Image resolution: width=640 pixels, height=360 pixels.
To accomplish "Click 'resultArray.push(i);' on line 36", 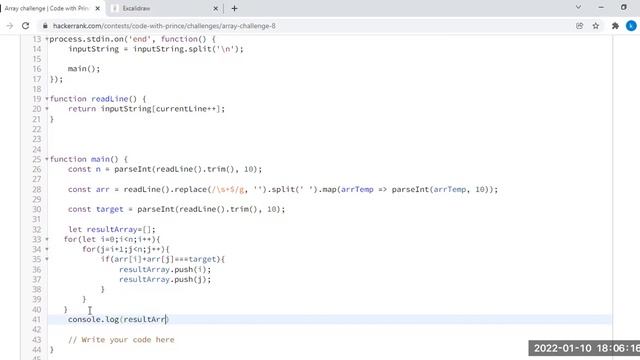I will point(165,269).
